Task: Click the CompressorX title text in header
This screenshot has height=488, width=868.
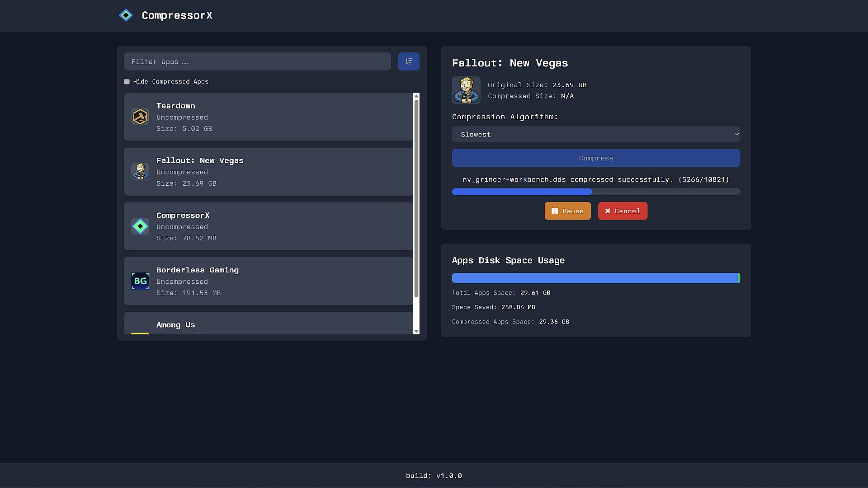Action: 177,15
